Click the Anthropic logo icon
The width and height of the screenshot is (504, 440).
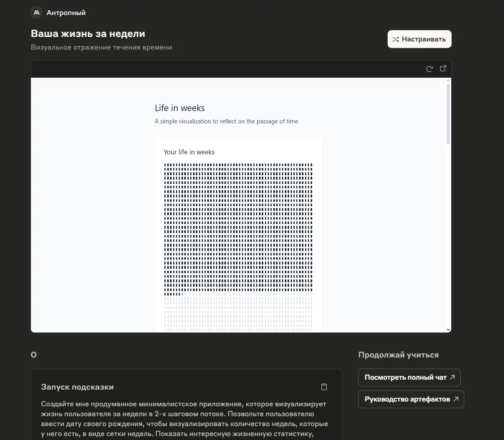coord(37,13)
